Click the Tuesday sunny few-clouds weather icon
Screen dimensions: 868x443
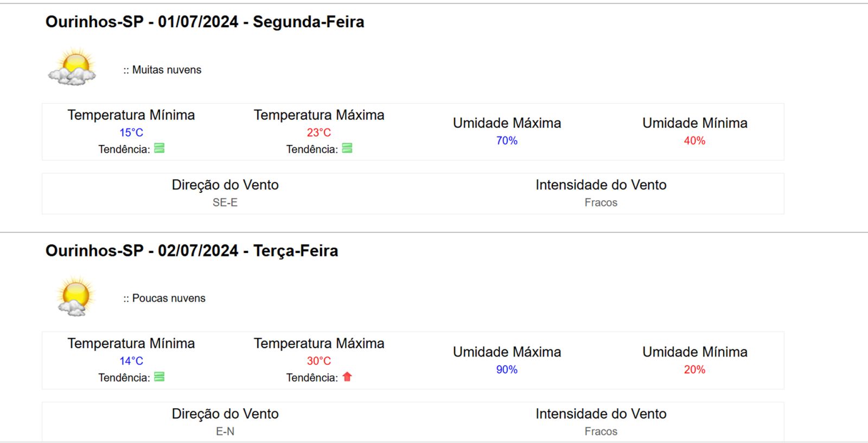coord(75,296)
